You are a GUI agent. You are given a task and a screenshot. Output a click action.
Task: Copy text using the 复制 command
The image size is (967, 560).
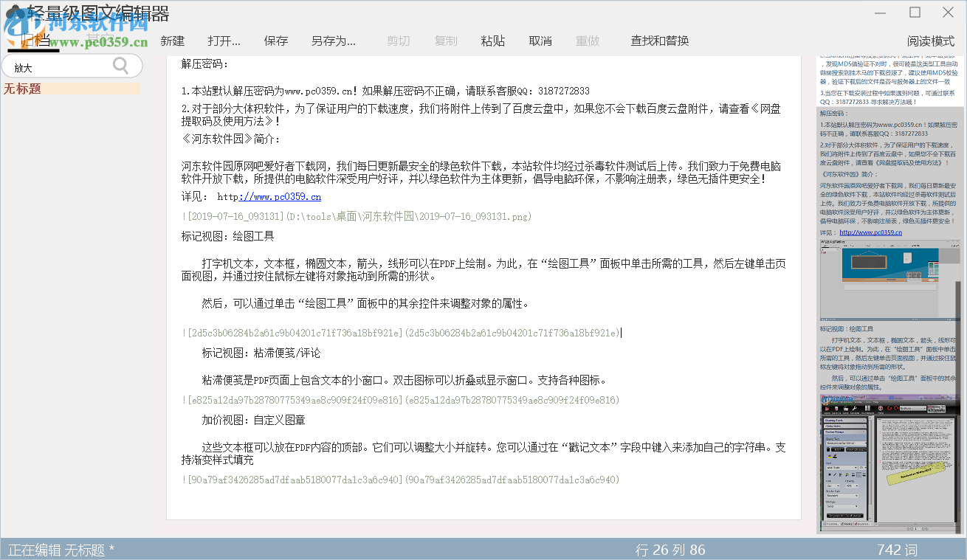[x=446, y=41]
